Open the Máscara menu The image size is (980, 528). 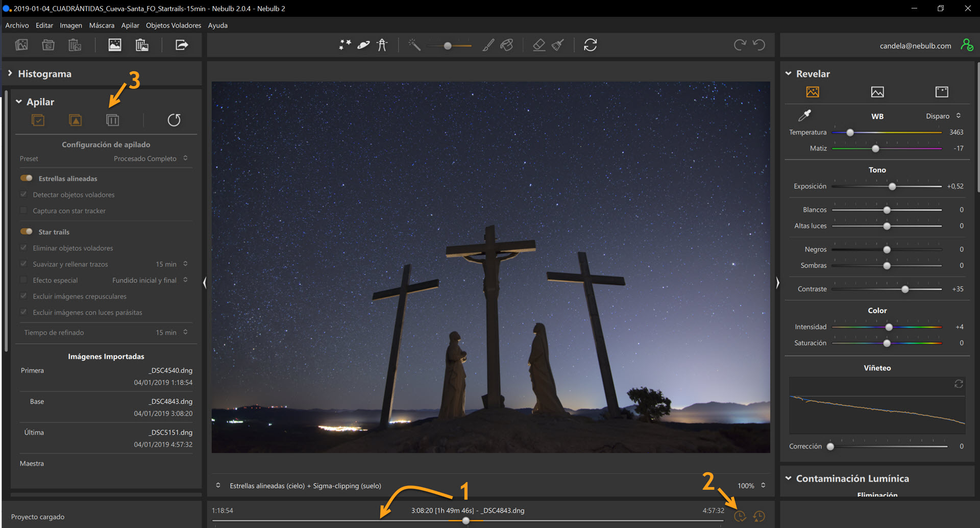click(x=102, y=25)
